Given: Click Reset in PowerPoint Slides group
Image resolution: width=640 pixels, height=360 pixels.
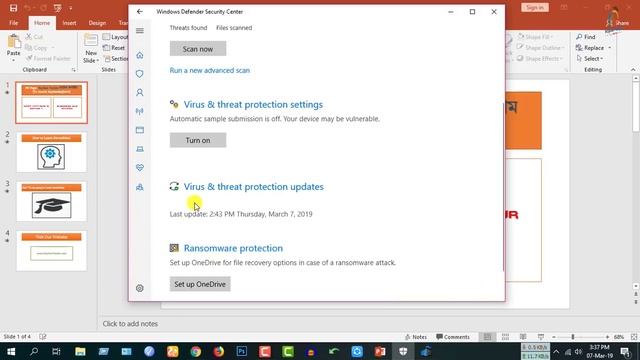Looking at the screenshot, I should 114,48.
